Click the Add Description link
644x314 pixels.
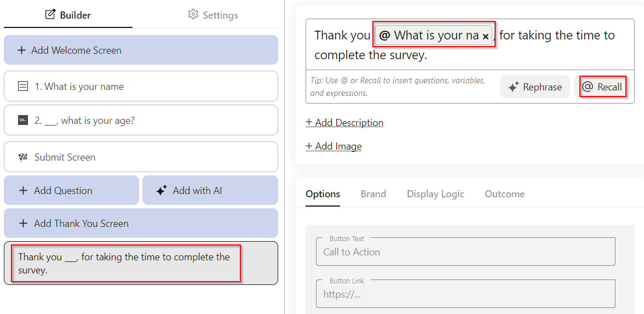[344, 123]
